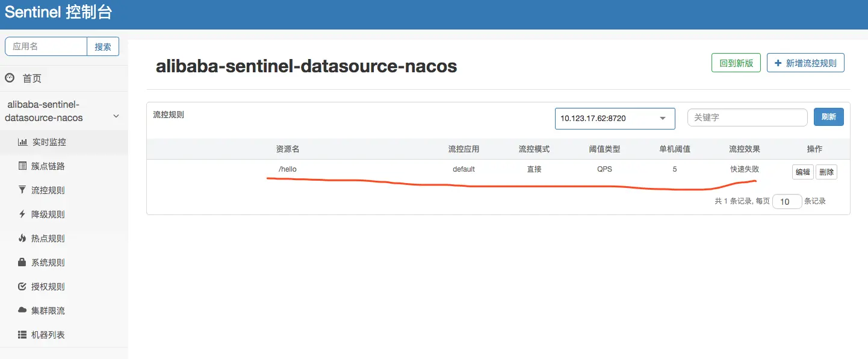This screenshot has height=359, width=868.
Task: Click the lock icon for 系统规则
Action: point(21,262)
